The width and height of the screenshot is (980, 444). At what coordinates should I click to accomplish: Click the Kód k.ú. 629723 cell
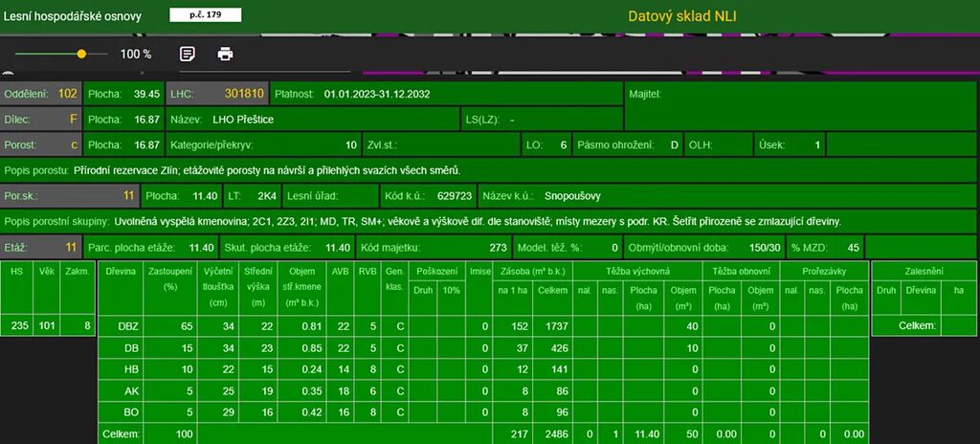428,196
